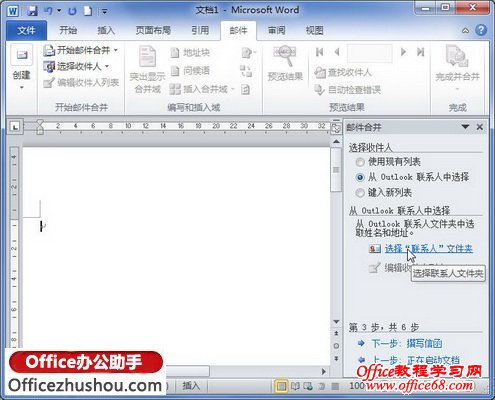Click the Save icon in quick access toolbar
Screen dimensions: 495x400
[32, 11]
